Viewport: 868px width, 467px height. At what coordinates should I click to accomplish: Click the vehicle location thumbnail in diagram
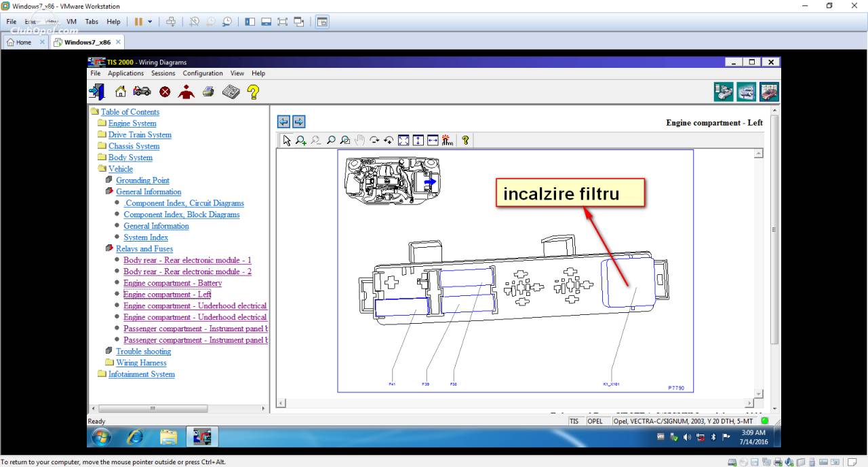[392, 181]
